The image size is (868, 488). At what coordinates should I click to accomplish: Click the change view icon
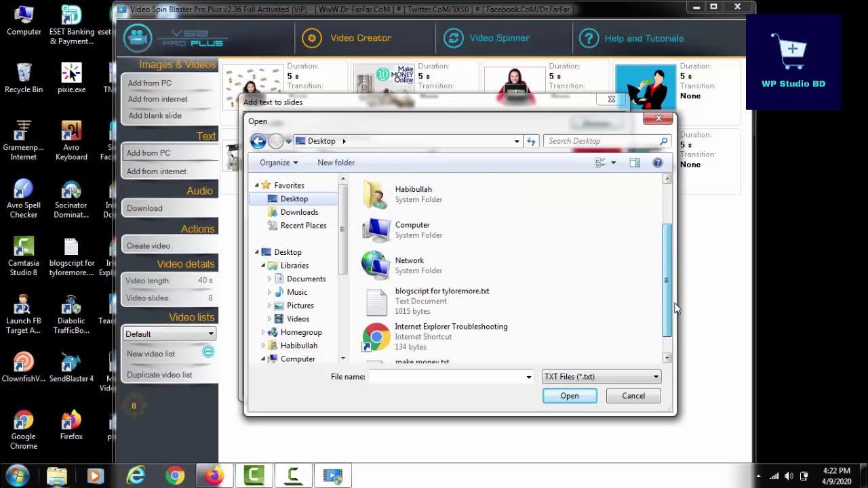pyautogui.click(x=600, y=163)
